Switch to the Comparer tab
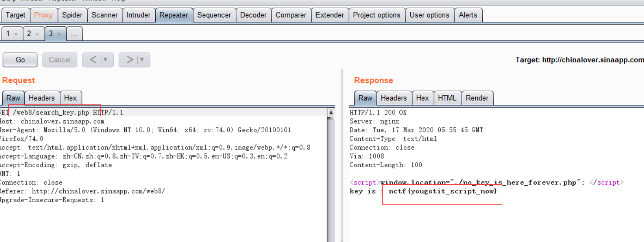This screenshot has height=242, width=644. pyautogui.click(x=291, y=15)
